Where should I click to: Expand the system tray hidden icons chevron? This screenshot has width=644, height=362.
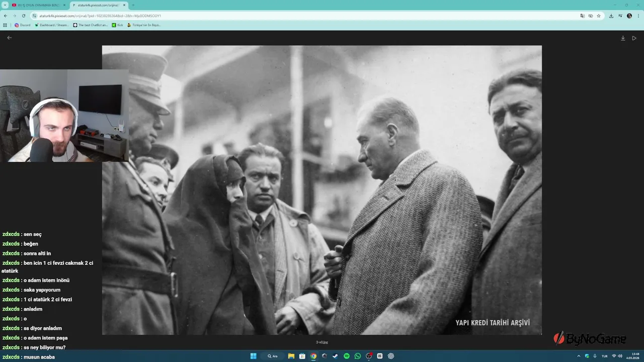(x=579, y=356)
